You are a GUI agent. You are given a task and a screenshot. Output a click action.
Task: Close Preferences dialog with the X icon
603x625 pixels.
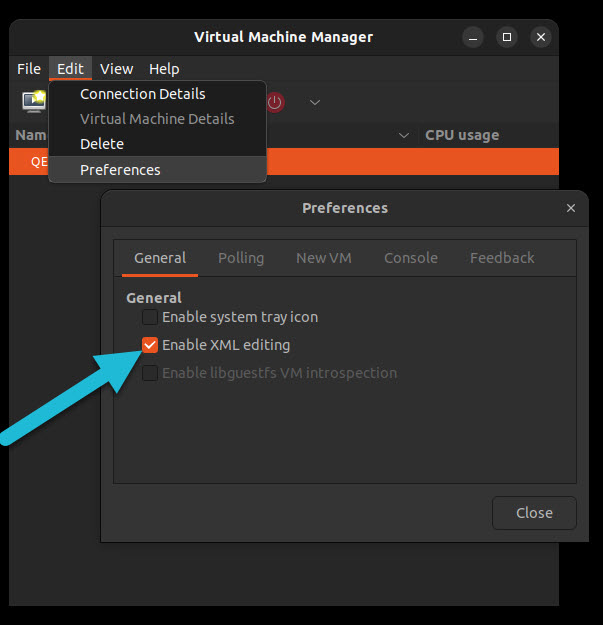571,208
